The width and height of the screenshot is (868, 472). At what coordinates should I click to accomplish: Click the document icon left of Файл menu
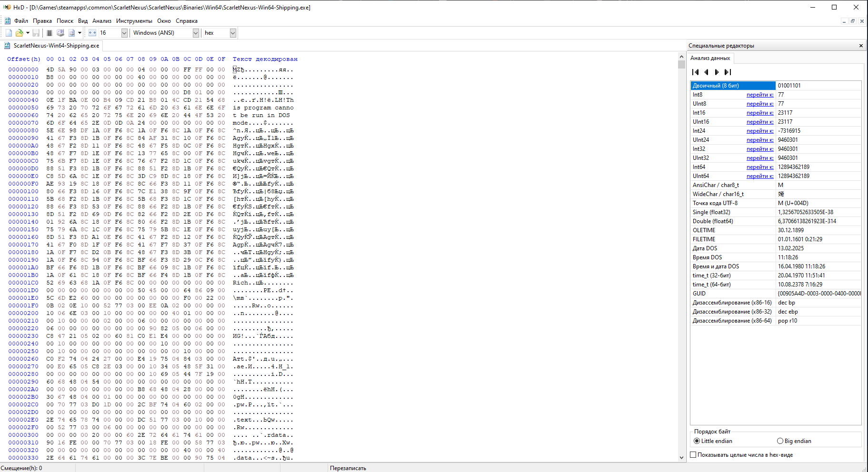8,21
